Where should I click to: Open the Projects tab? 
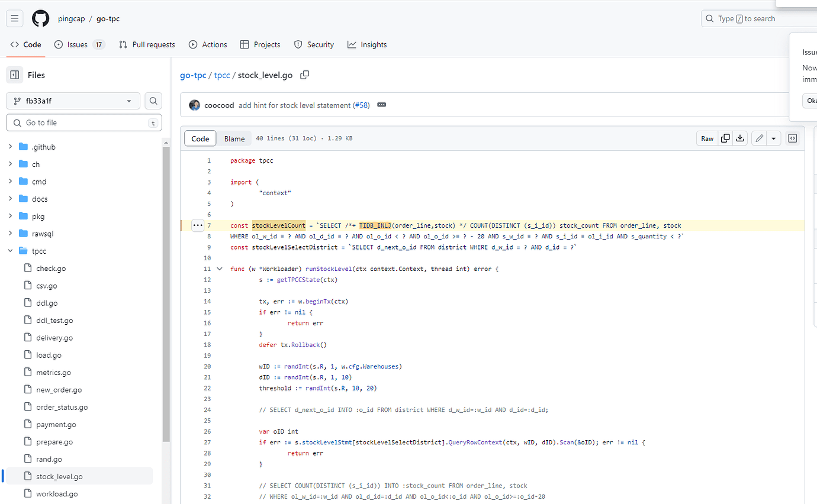[x=260, y=44]
